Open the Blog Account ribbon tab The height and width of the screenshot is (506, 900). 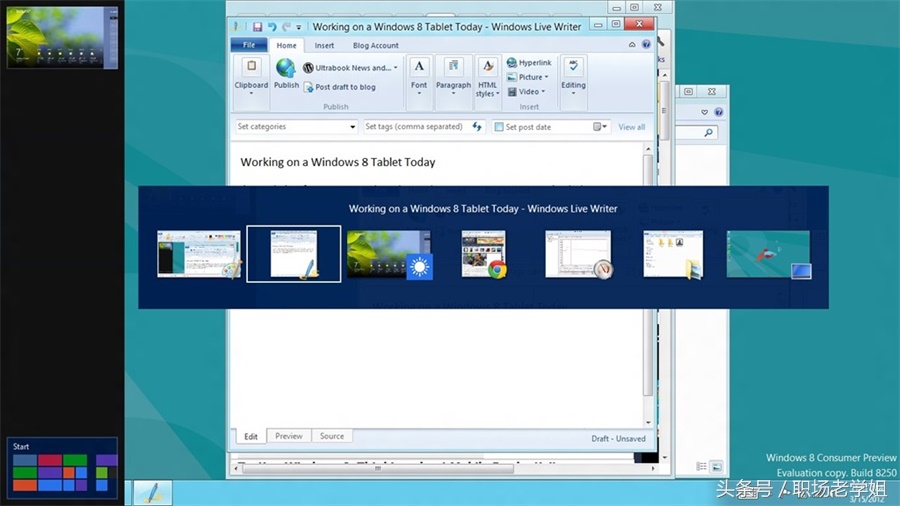point(375,45)
